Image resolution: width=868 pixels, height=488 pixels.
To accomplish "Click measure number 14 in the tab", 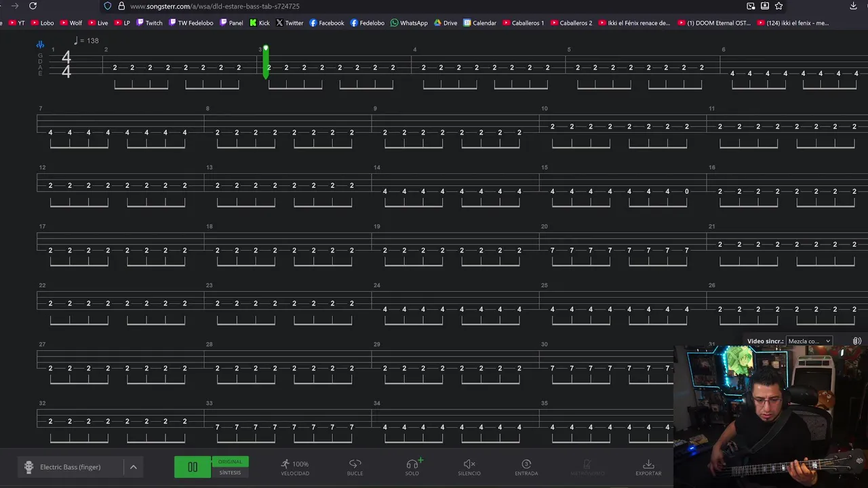I will point(376,167).
